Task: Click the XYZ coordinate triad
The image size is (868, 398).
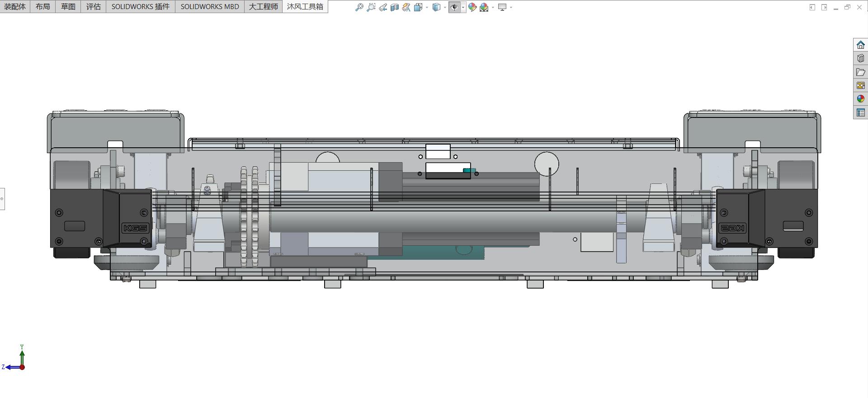Action: click(14, 358)
